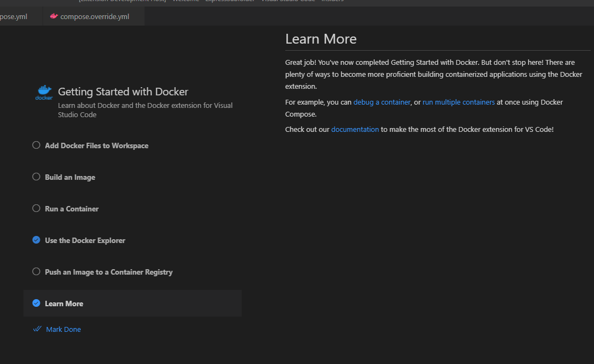The width and height of the screenshot is (594, 364).
Task: Select the Learn More step label
Action: 64,304
